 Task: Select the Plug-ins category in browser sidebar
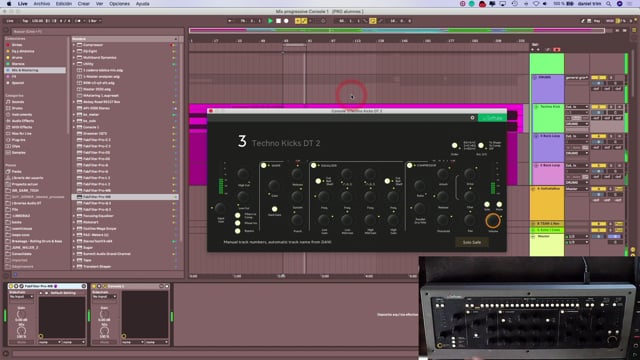click(19, 140)
